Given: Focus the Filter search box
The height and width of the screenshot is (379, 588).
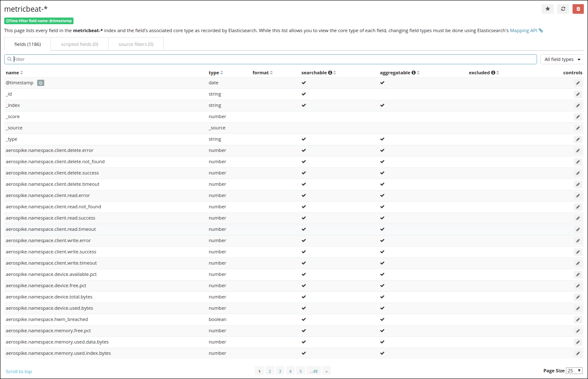Looking at the screenshot, I should click(x=271, y=59).
